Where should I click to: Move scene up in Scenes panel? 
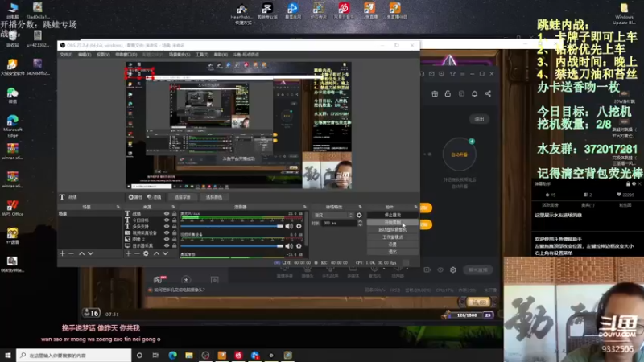point(82,253)
